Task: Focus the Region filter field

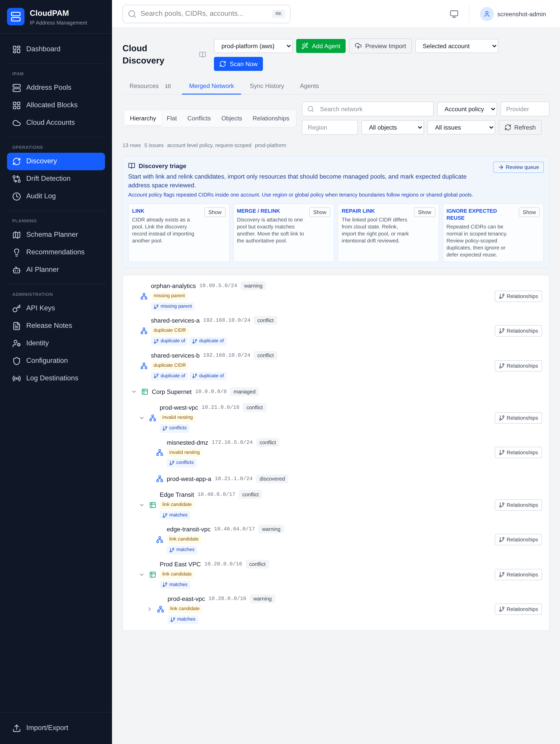Action: click(x=330, y=128)
